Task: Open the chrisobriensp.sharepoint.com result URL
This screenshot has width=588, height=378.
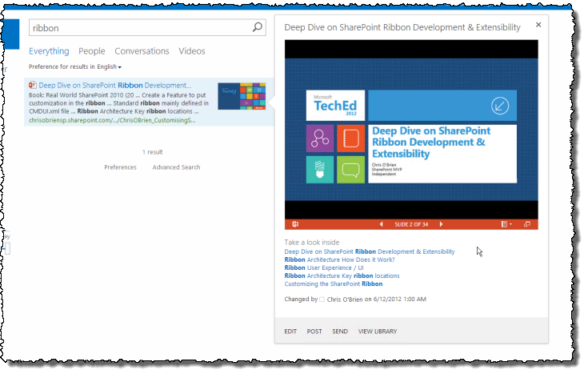Action: click(112, 120)
